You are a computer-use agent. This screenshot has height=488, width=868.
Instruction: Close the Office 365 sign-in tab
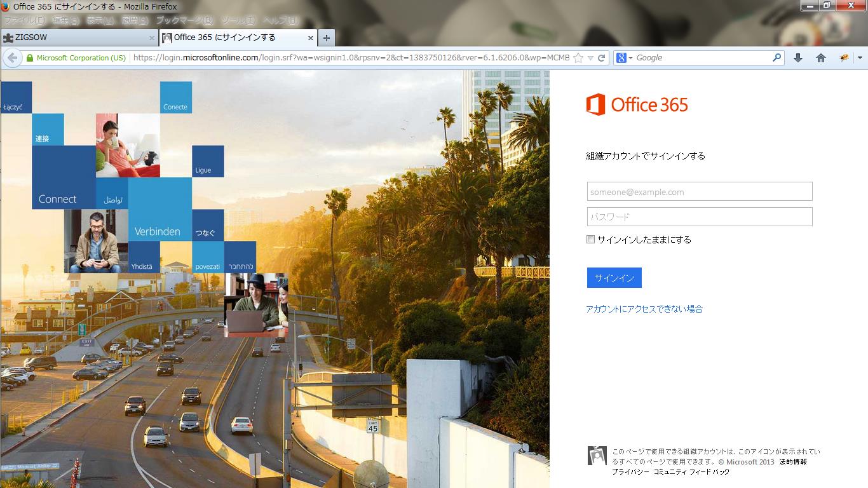click(x=311, y=38)
